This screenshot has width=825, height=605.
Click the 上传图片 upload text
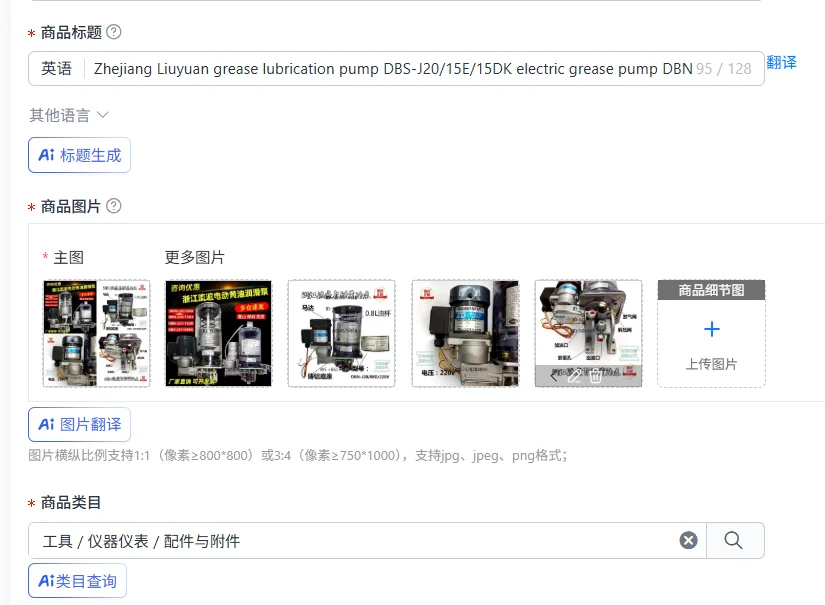[711, 364]
